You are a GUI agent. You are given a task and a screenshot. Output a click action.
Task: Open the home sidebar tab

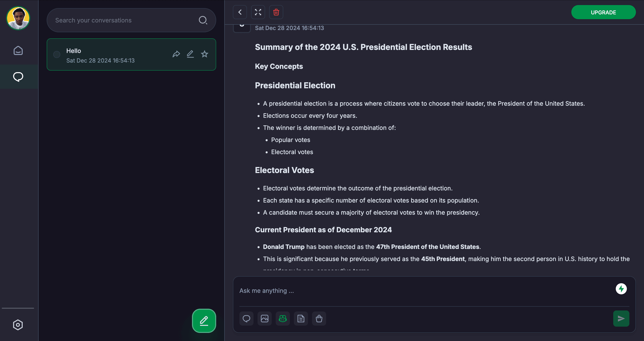pyautogui.click(x=18, y=50)
